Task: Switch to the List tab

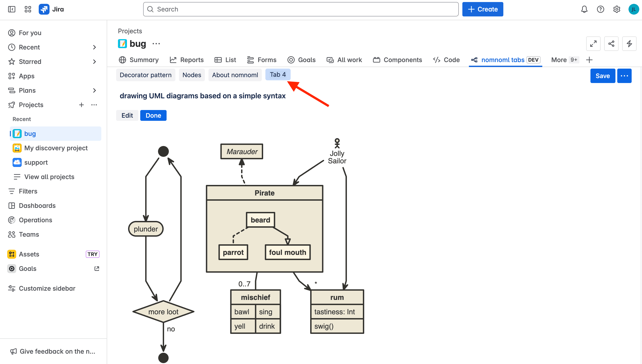Action: coord(225,60)
